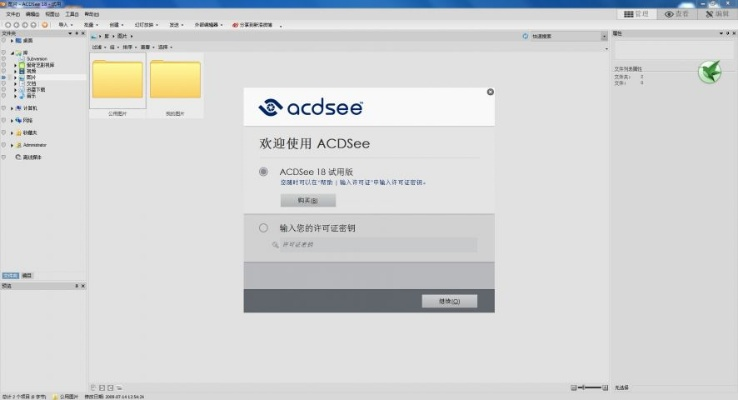
Task: Open the 幻灯放映 Slideshow dropdown
Action: [x=146, y=25]
